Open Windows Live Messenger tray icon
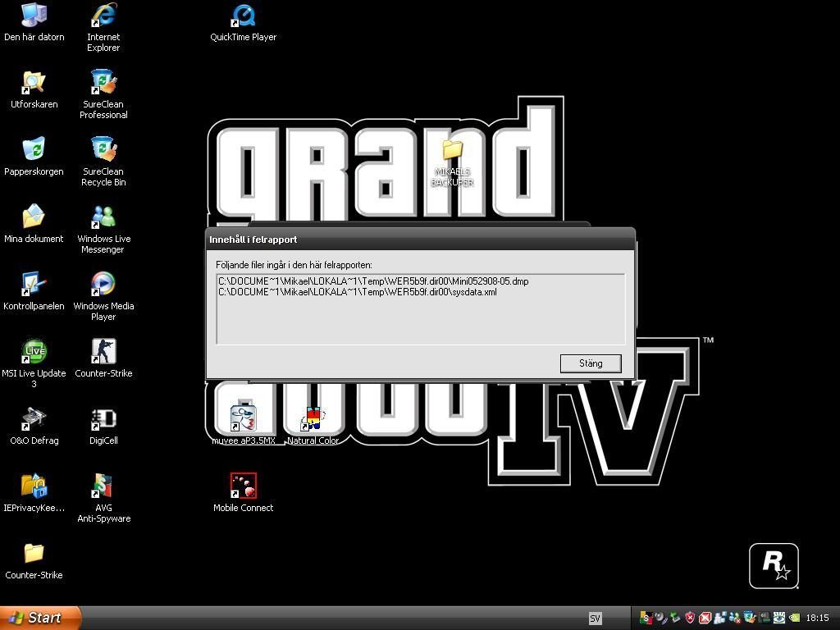 pos(734,618)
